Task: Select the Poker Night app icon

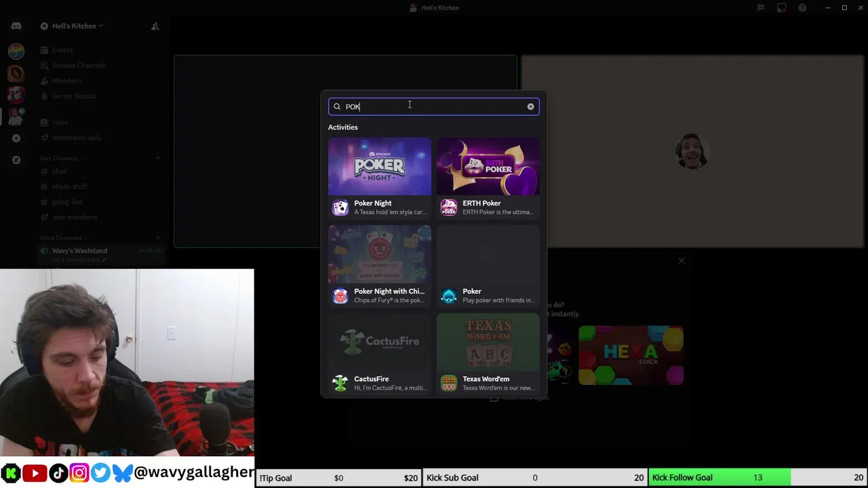Action: click(x=340, y=207)
